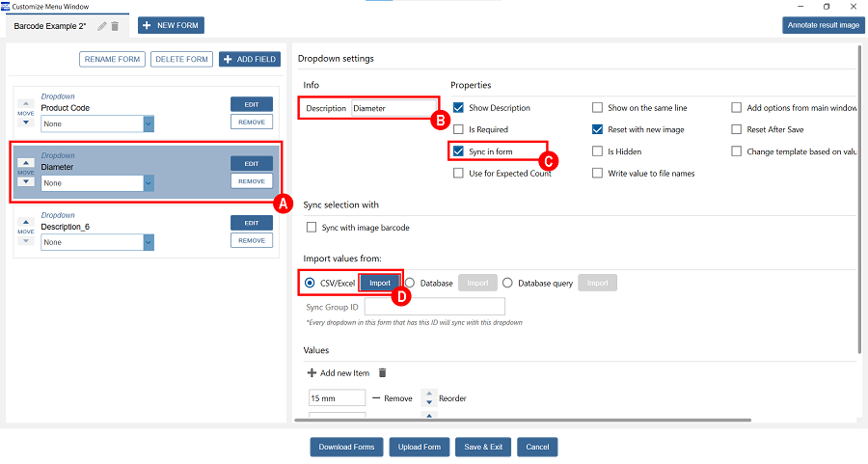868x464 pixels.
Task: Uncheck the Sync in form checkbox
Action: click(x=459, y=151)
